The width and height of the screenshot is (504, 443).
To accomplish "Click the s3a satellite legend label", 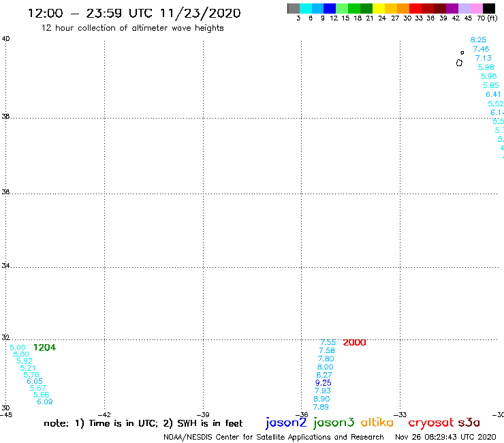I will (469, 423).
